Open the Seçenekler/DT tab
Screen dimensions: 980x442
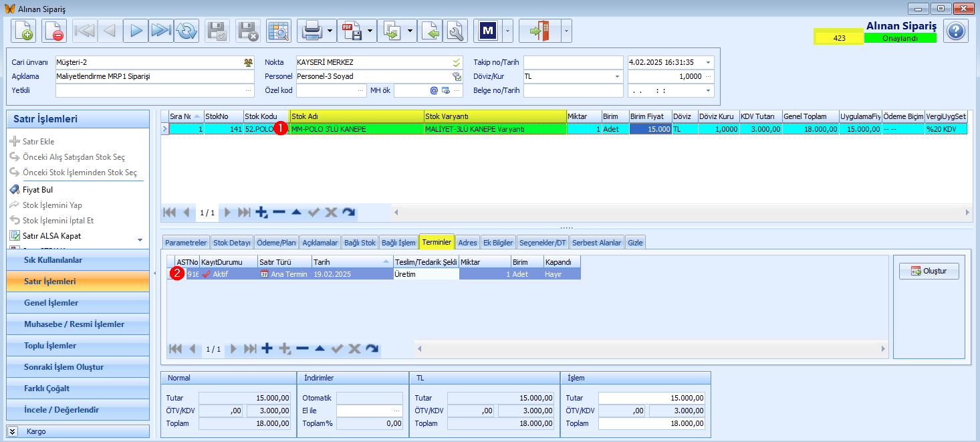543,242
